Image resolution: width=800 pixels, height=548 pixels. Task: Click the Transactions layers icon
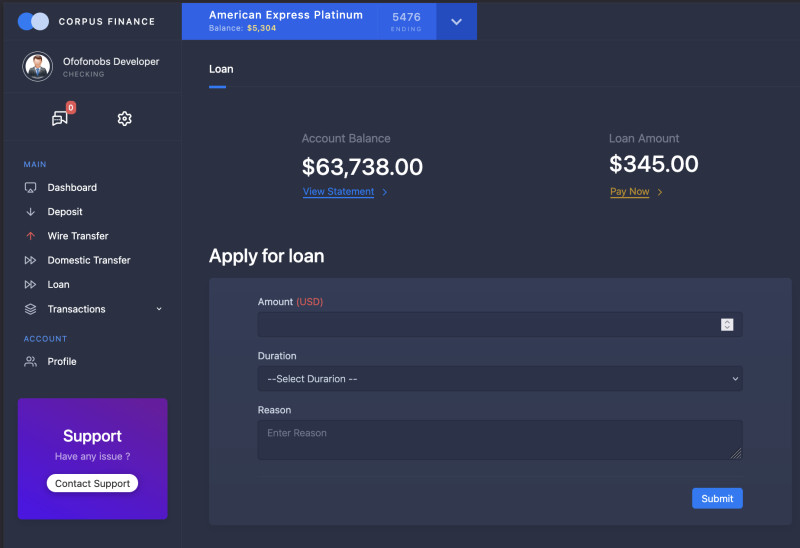click(30, 309)
